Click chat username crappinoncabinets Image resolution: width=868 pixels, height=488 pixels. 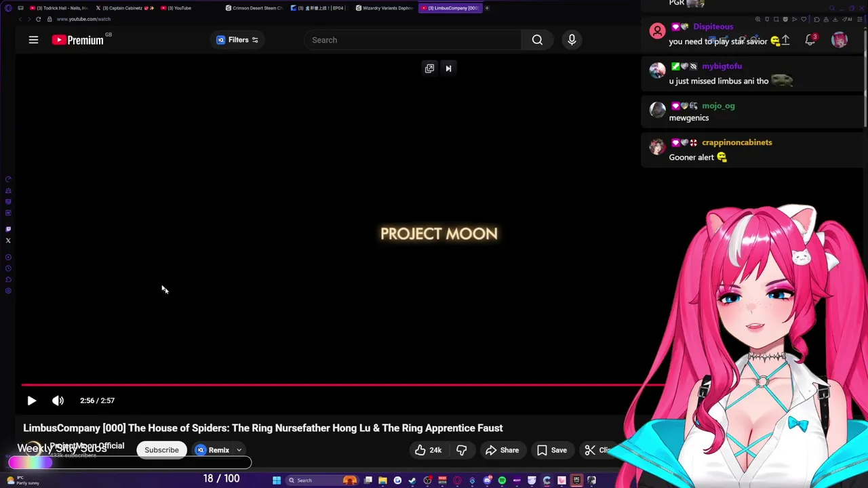pos(736,142)
